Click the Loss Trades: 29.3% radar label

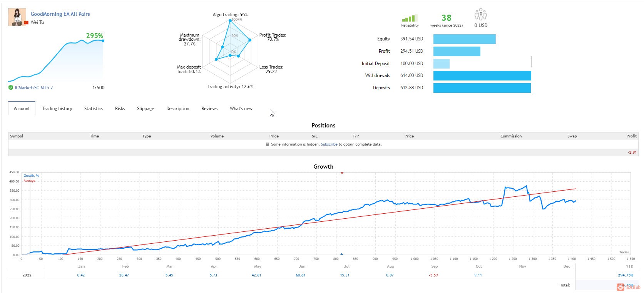coord(271,69)
